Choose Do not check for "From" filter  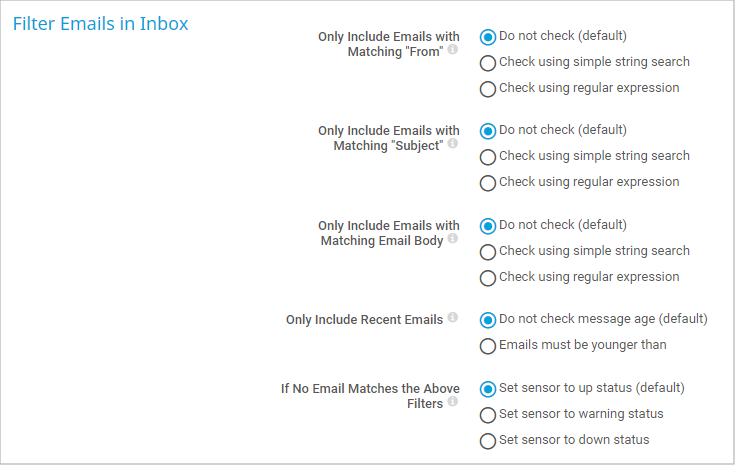[488, 37]
